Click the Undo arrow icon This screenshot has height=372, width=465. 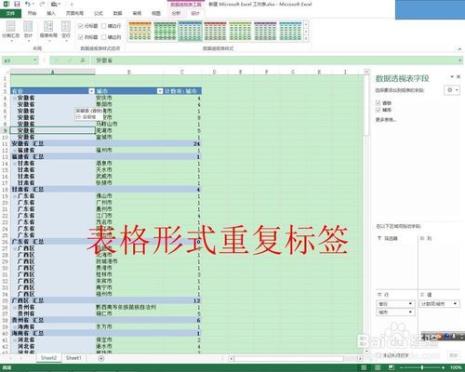click(28, 4)
